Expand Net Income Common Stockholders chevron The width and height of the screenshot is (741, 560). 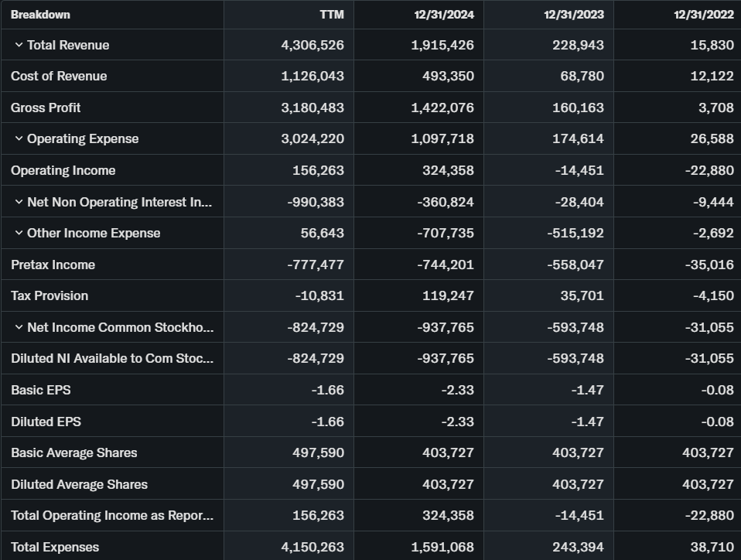point(19,327)
